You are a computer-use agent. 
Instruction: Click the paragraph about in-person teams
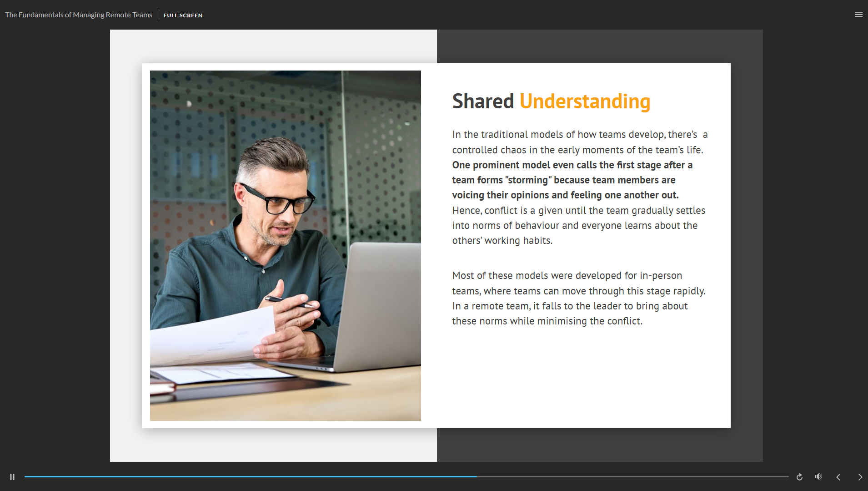tap(578, 298)
